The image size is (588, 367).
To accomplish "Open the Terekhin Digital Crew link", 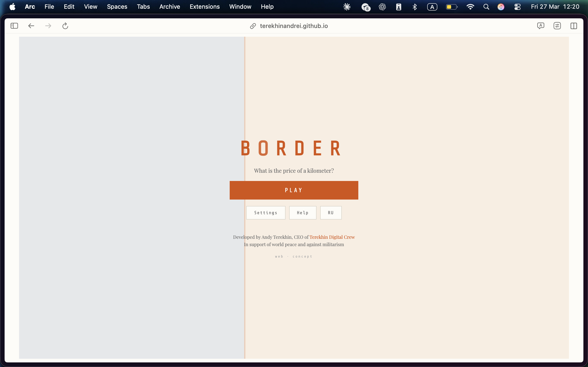I will (x=332, y=237).
